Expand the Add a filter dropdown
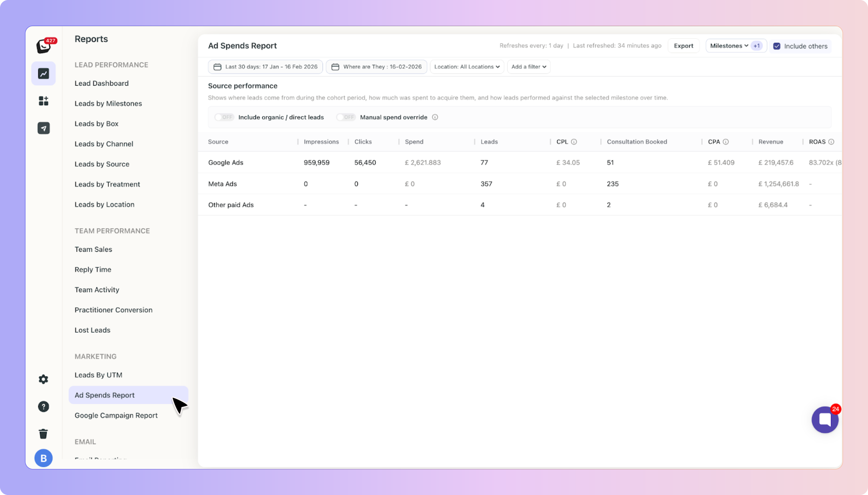 pyautogui.click(x=528, y=67)
